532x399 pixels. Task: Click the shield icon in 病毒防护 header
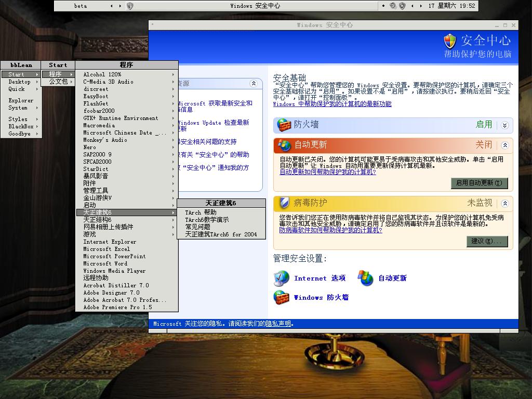click(284, 203)
